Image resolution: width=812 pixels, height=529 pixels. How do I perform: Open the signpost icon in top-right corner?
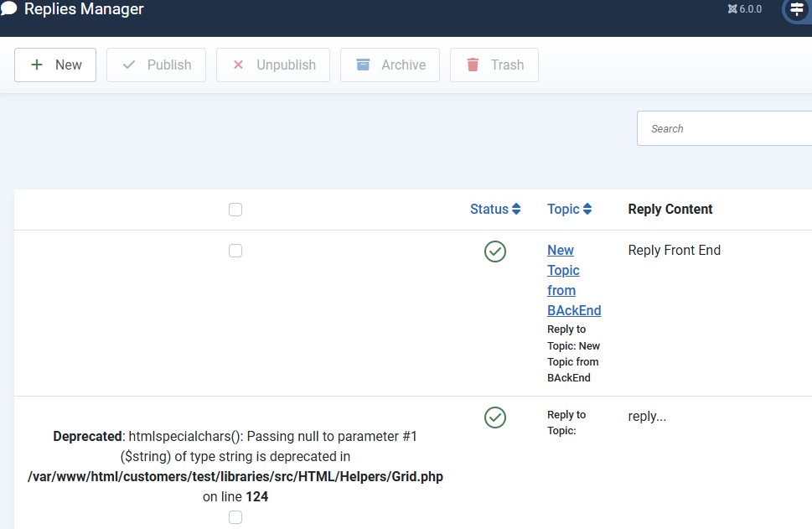pos(796,9)
